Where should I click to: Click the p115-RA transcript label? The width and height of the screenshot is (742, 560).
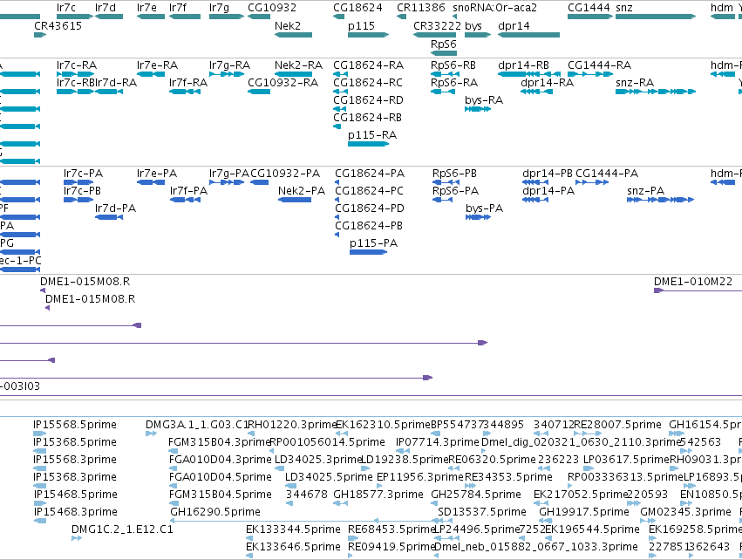[x=372, y=135]
